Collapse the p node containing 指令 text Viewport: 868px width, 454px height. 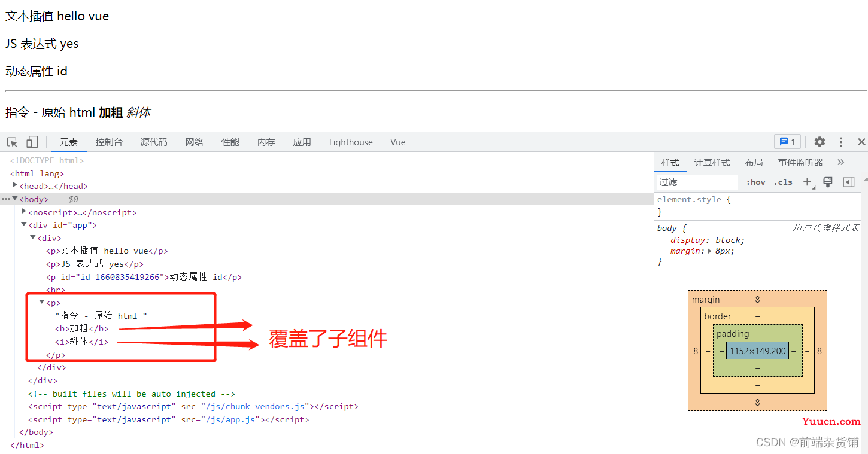[42, 303]
